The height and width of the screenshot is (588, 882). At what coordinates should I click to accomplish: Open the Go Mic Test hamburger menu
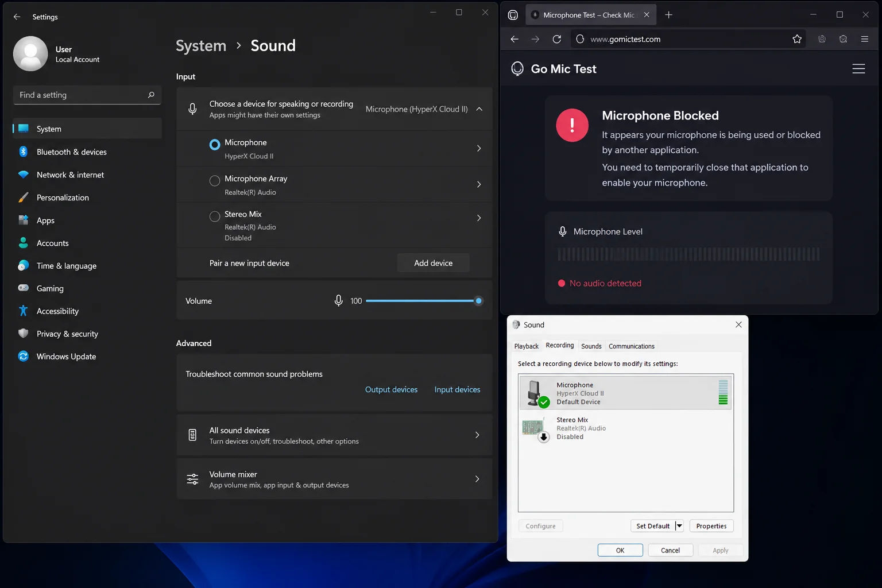point(858,69)
